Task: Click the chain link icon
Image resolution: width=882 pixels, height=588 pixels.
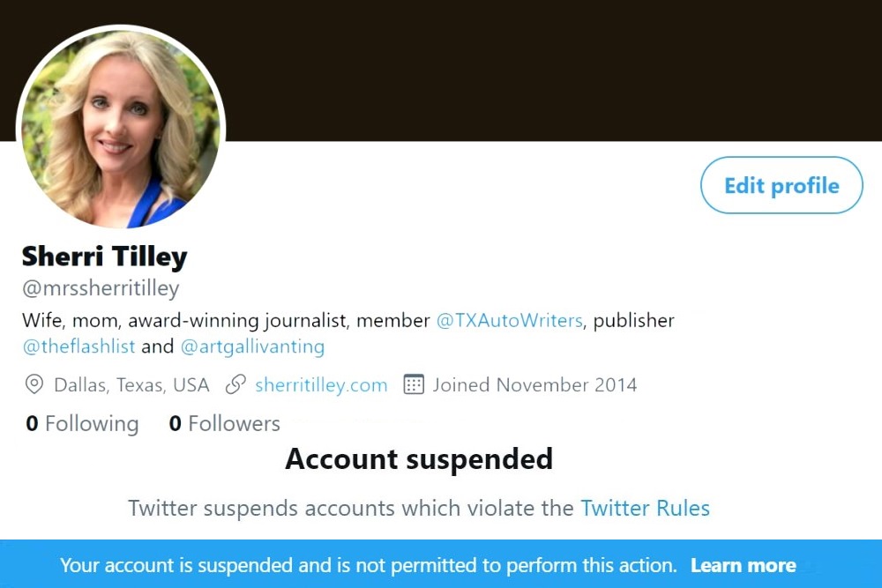Action: click(x=235, y=385)
